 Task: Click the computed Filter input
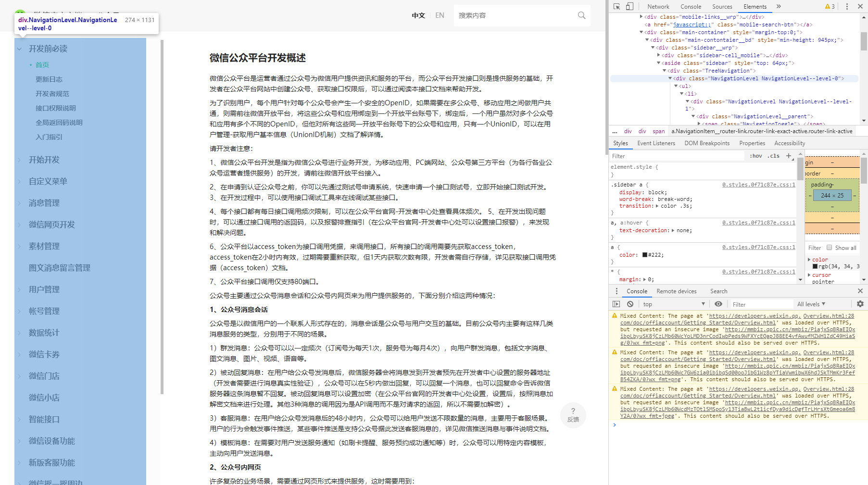click(x=815, y=248)
